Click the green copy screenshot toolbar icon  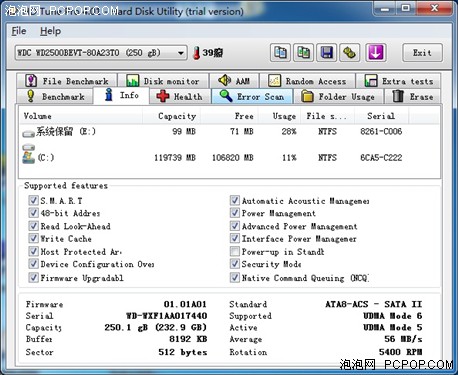303,53
